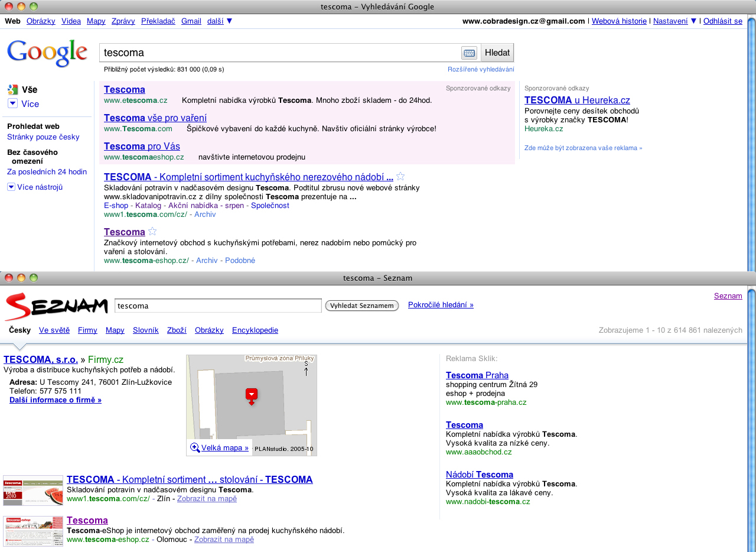Click Odhlásit se link
The height and width of the screenshot is (552, 756).
(x=723, y=21)
